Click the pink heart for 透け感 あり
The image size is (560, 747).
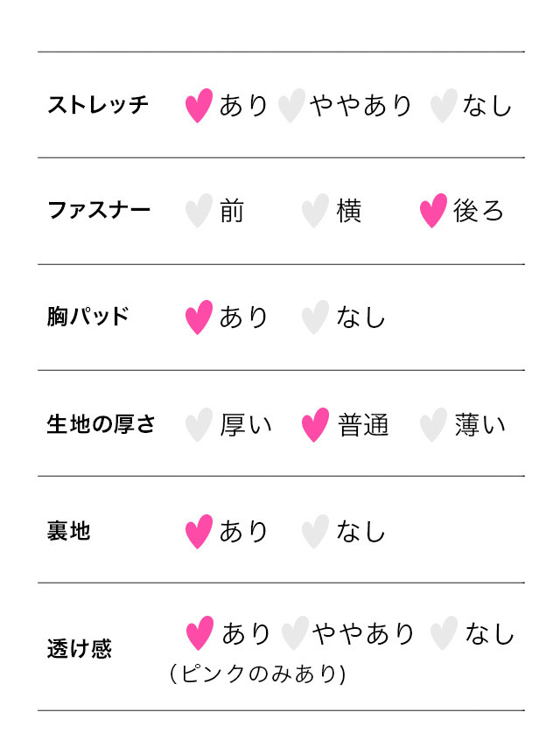click(x=199, y=633)
